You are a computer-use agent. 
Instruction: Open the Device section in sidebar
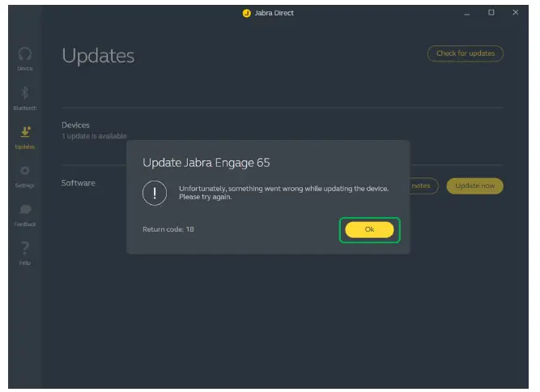(x=25, y=59)
